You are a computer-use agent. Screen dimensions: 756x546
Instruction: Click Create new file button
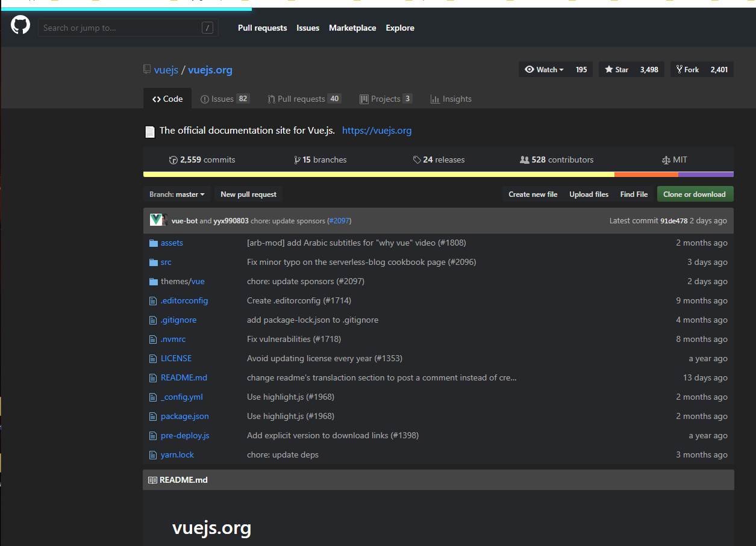[533, 194]
